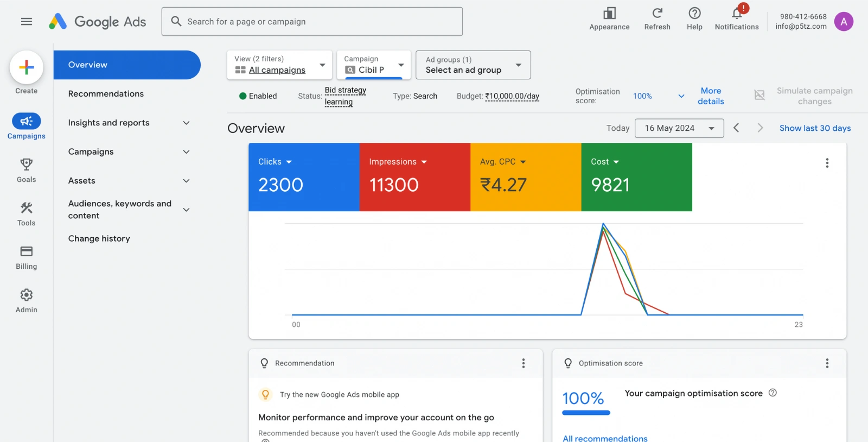Change the Cost metric dropdown
The height and width of the screenshot is (442, 868).
pyautogui.click(x=605, y=162)
